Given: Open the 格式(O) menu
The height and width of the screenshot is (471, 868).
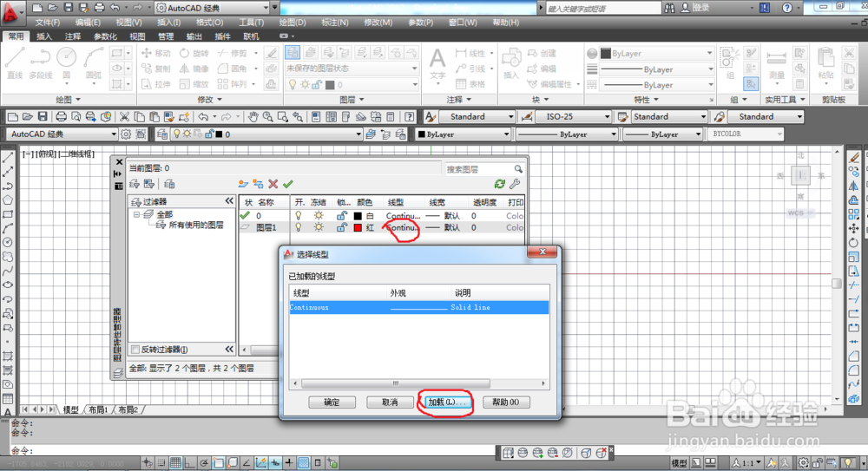Looking at the screenshot, I should click(x=210, y=23).
